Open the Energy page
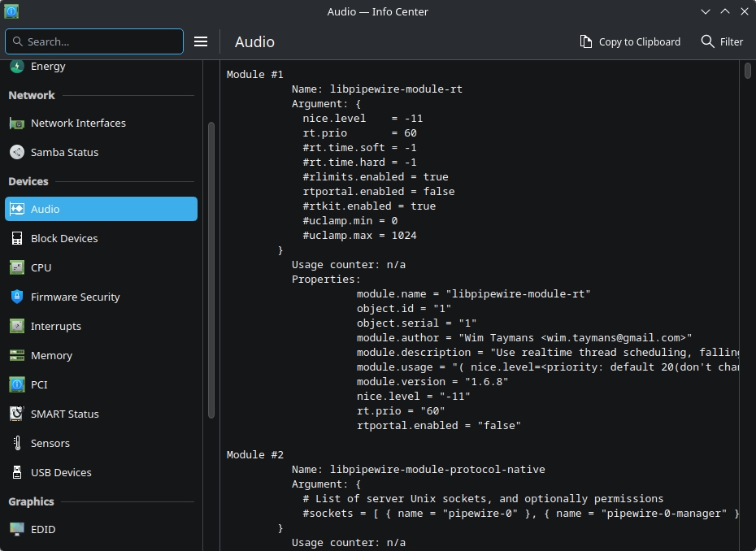This screenshot has height=551, width=756. pyautogui.click(x=102, y=67)
